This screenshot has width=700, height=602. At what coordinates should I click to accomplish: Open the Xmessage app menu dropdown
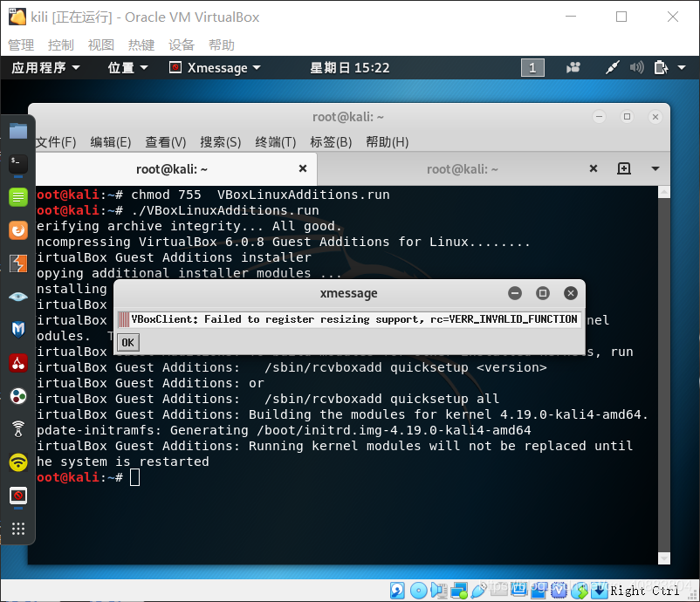(x=216, y=68)
